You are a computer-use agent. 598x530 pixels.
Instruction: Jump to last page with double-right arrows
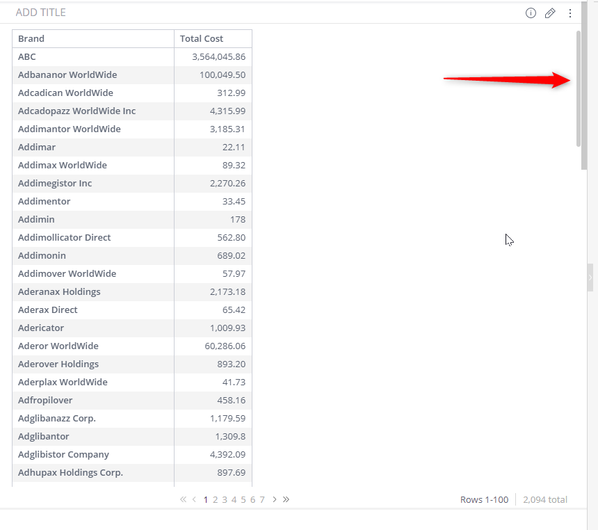point(286,499)
